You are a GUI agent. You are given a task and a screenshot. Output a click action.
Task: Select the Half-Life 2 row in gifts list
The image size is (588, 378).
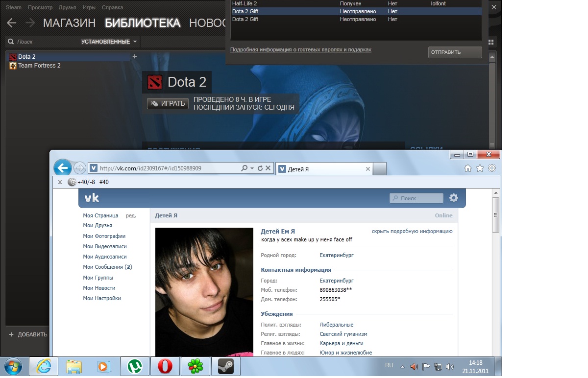click(356, 3)
